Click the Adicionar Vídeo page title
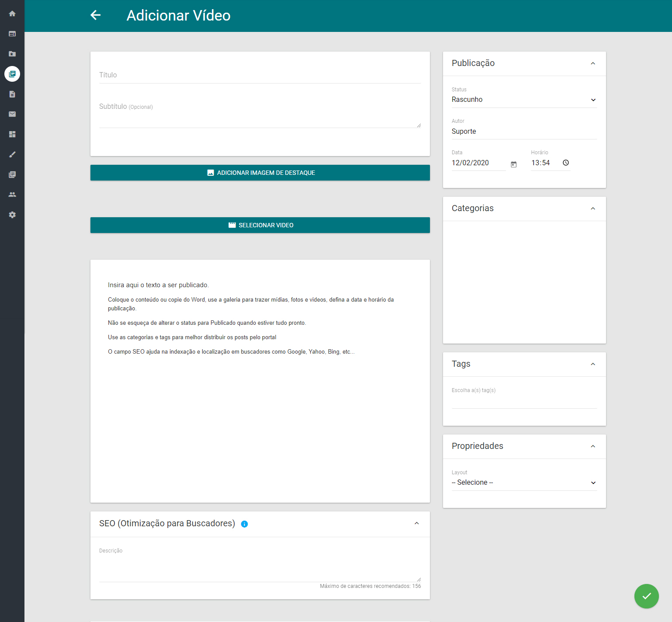672x622 pixels. [179, 16]
